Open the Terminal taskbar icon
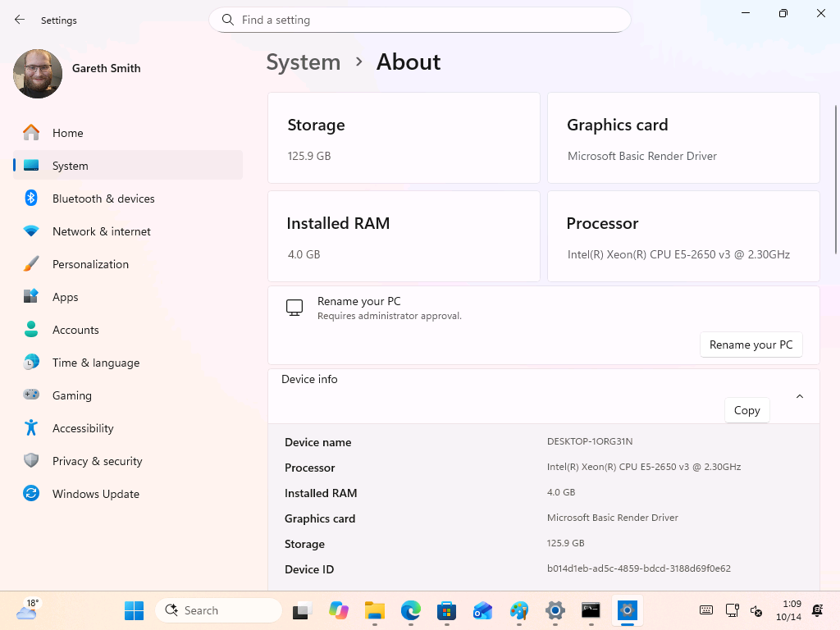840x630 pixels. [x=591, y=610]
